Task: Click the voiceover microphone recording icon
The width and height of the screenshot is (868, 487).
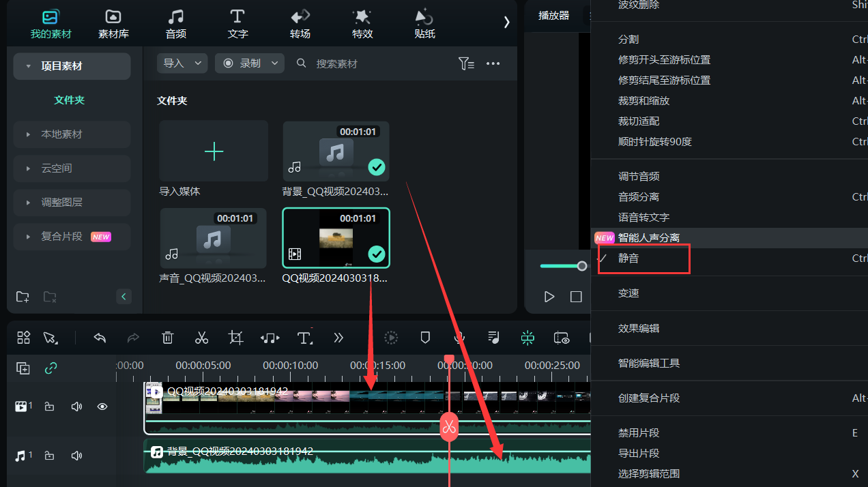Action: 459,338
